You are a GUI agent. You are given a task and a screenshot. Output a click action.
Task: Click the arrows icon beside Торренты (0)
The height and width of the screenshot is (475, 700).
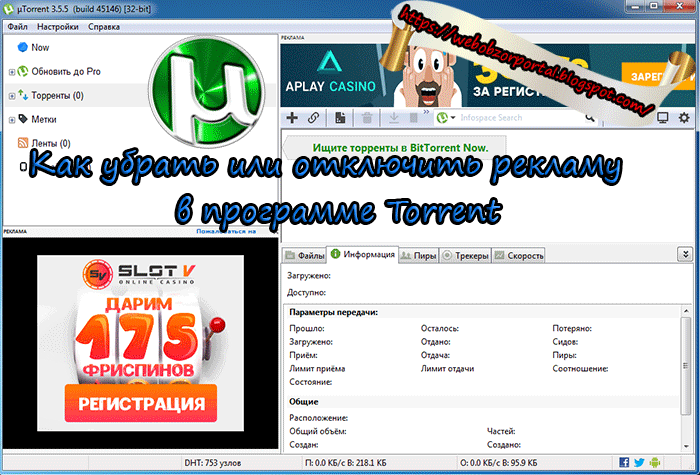pyautogui.click(x=23, y=95)
